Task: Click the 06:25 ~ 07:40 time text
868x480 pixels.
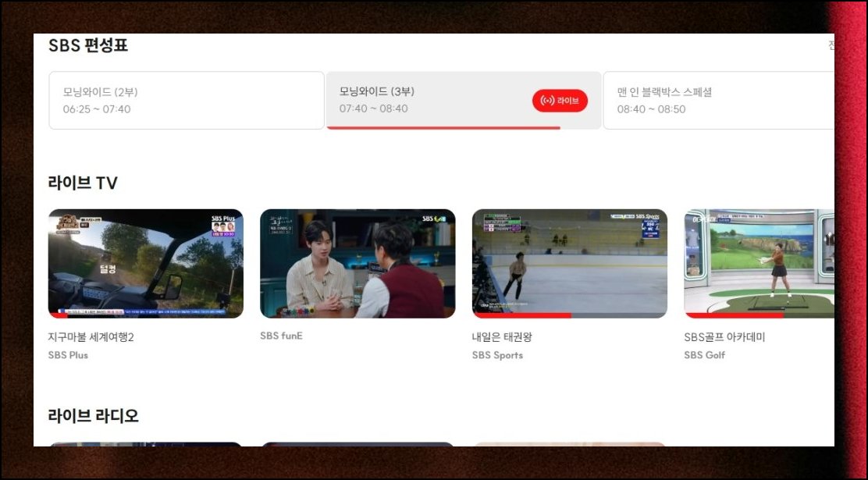Action: click(97, 109)
